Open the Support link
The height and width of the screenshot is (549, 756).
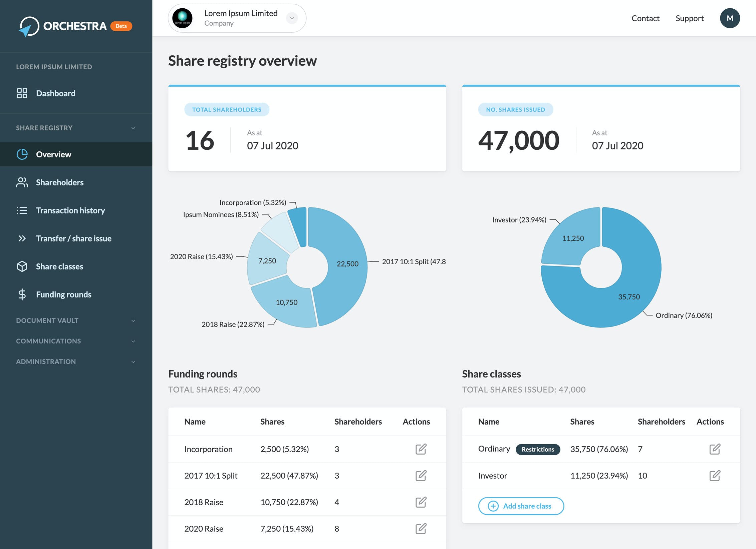click(690, 18)
